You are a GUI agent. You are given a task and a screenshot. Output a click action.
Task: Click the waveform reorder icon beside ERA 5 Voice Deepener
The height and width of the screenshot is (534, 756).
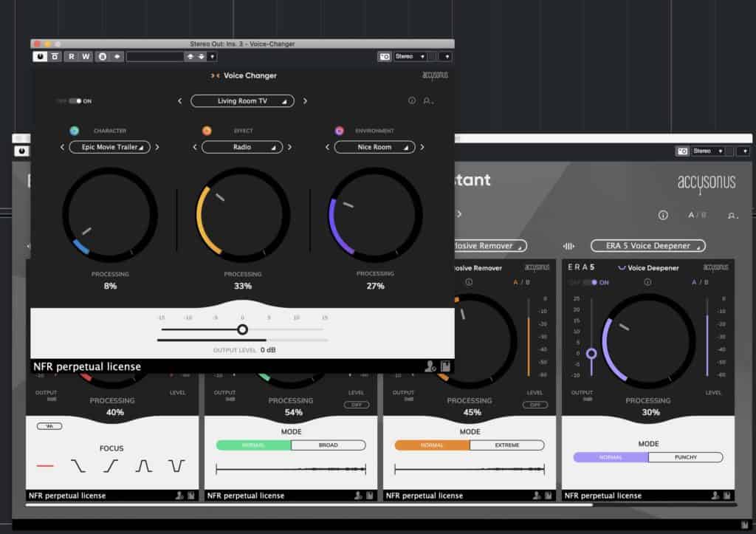[x=568, y=246]
